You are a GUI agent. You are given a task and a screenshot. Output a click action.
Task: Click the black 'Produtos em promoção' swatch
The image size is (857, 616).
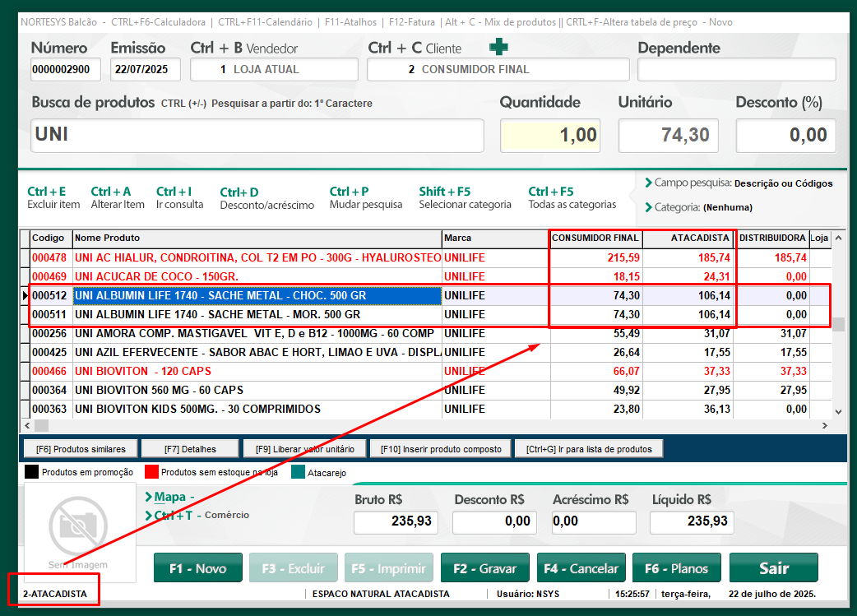(31, 472)
